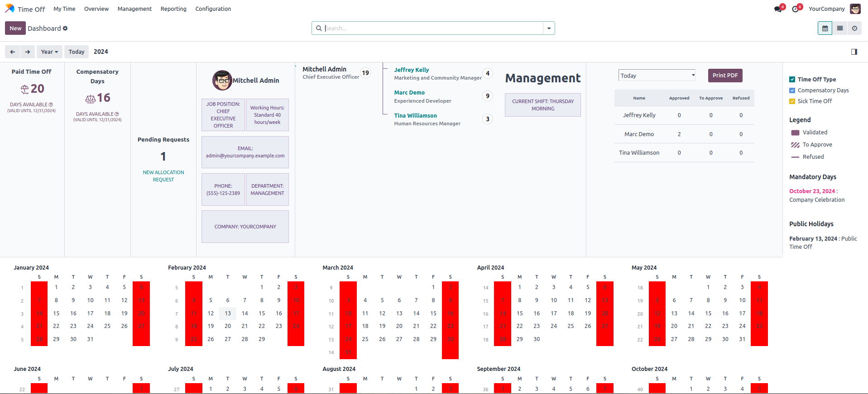868x394 pixels.
Task: Open the Configuration menu
Action: (x=213, y=9)
